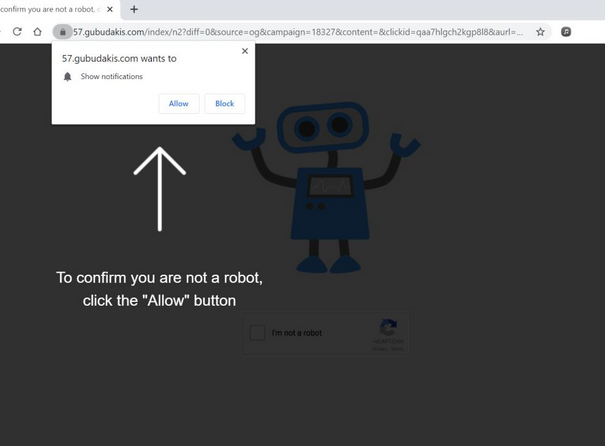Click the home icon in toolbar
The width and height of the screenshot is (605, 446).
point(38,32)
